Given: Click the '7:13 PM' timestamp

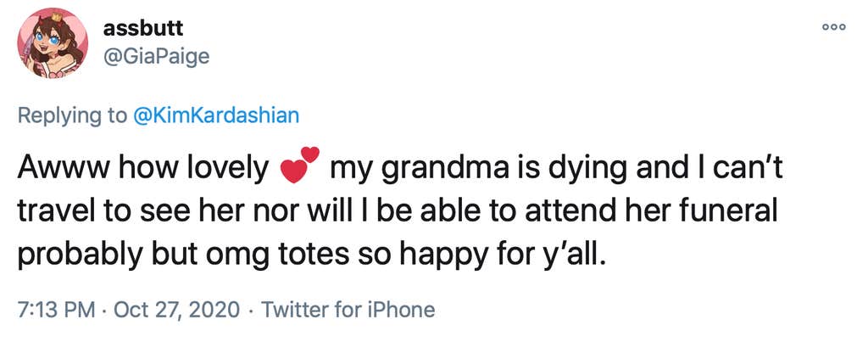Looking at the screenshot, I should coord(56,310).
